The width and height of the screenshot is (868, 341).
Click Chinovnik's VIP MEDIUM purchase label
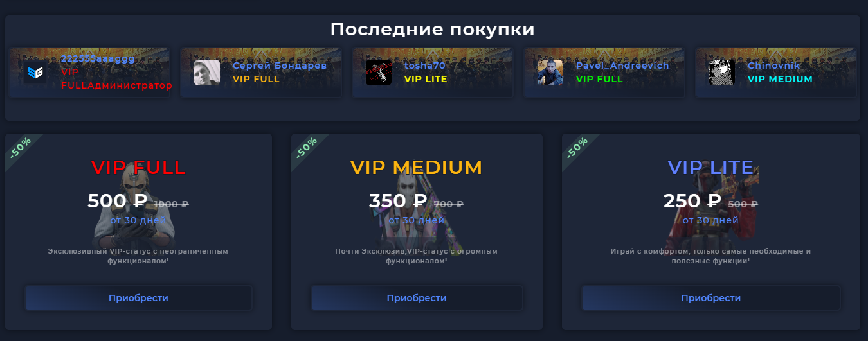(780, 79)
